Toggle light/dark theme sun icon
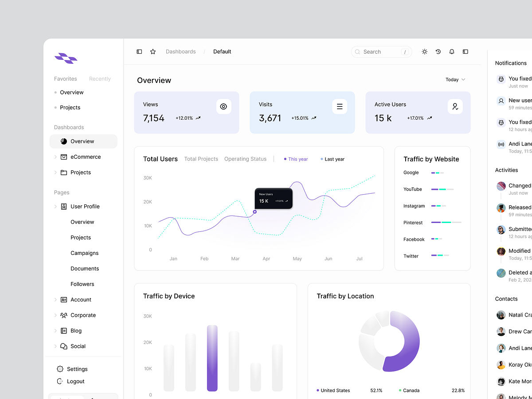The height and width of the screenshot is (399, 532). click(x=425, y=52)
